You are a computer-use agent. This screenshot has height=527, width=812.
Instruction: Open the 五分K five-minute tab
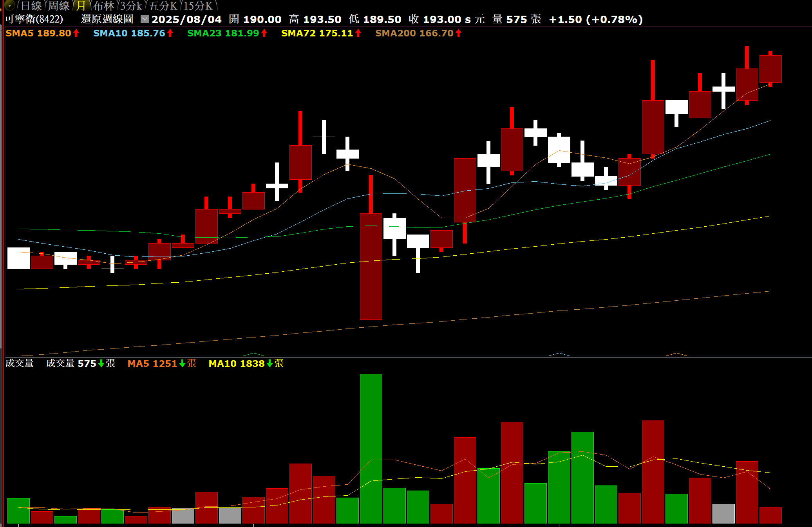pos(163,6)
